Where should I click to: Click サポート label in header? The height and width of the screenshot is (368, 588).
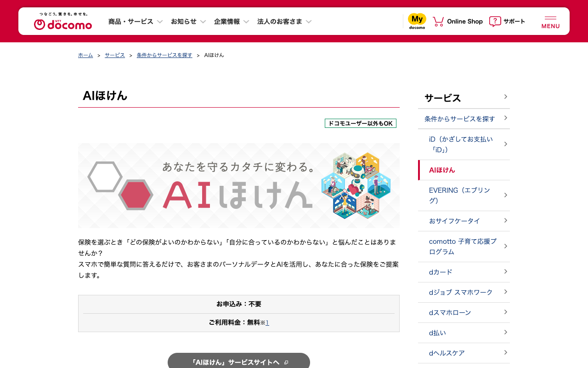[x=514, y=22]
